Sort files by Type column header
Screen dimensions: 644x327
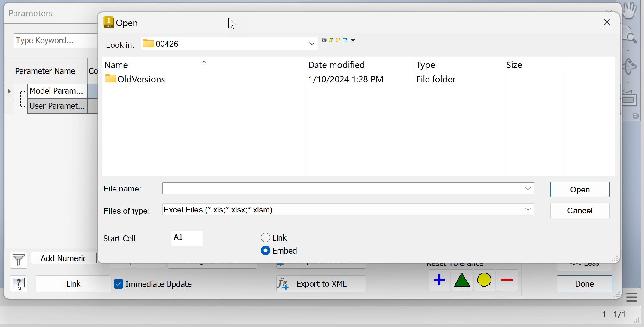pos(426,65)
